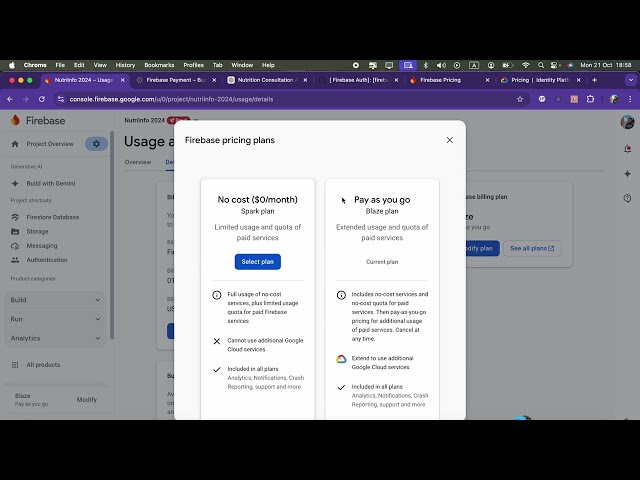
Task: Open notifications bell icon
Action: coord(627,149)
